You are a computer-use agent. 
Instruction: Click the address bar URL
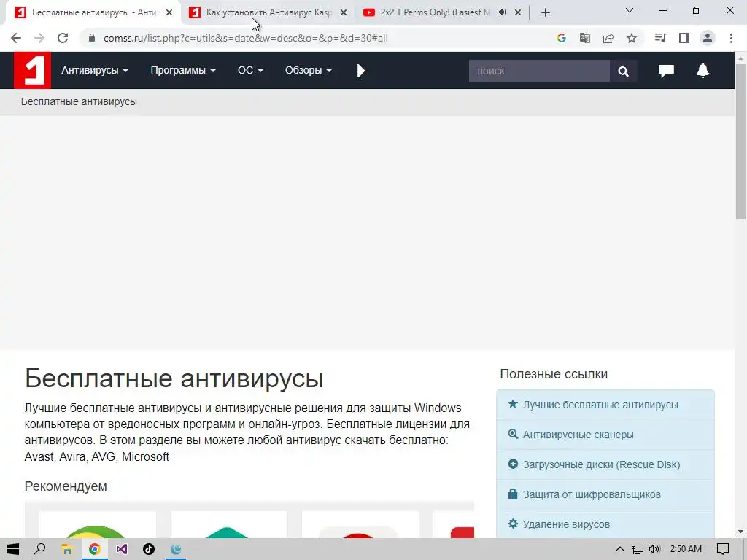click(x=245, y=38)
